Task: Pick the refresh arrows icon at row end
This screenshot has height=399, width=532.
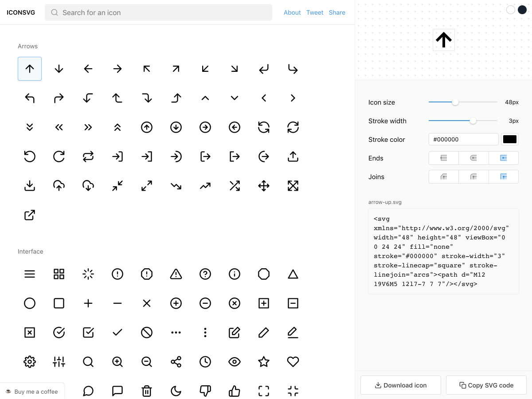Action: (x=293, y=127)
